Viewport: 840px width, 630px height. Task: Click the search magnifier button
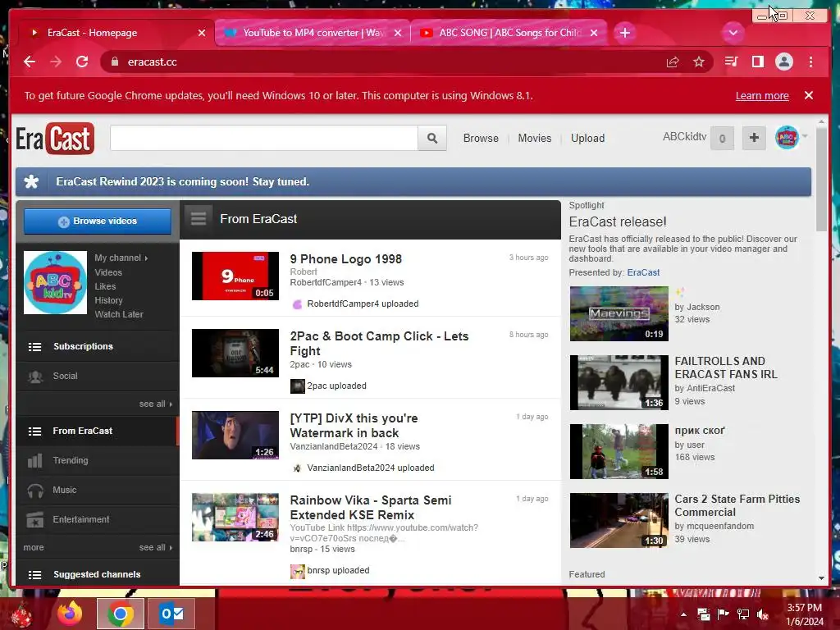pos(431,138)
